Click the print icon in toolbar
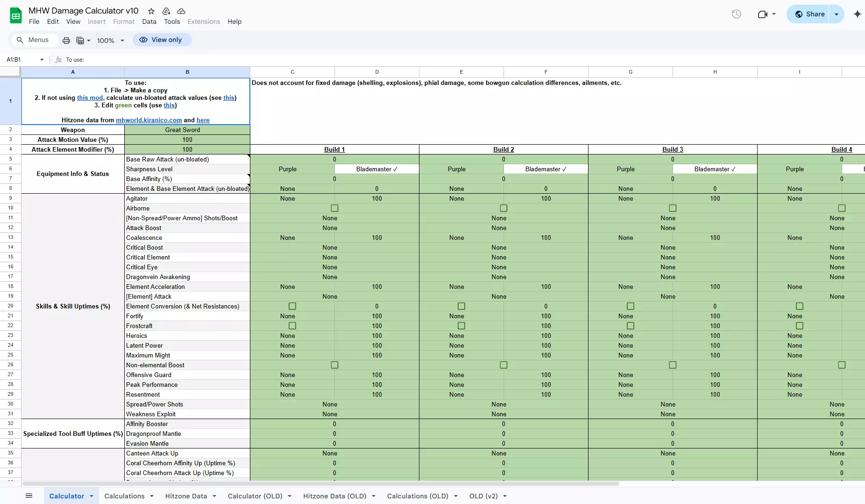The width and height of the screenshot is (865, 504). [66, 41]
